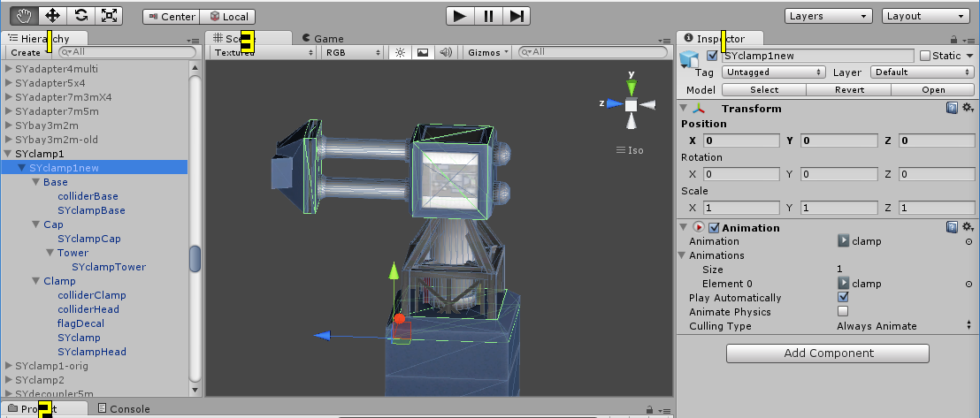The width and height of the screenshot is (980, 418).
Task: Toggle scene skybox image effects icon
Action: [x=423, y=52]
